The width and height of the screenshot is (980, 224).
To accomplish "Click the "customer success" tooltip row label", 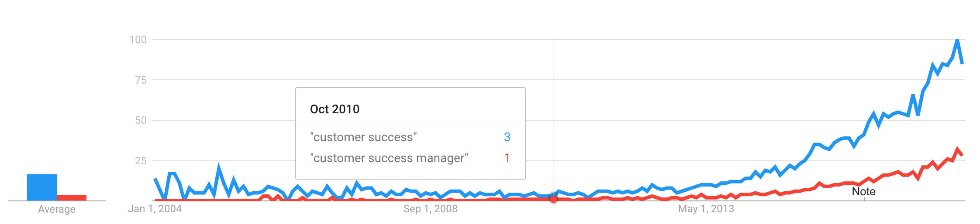I will (x=363, y=137).
